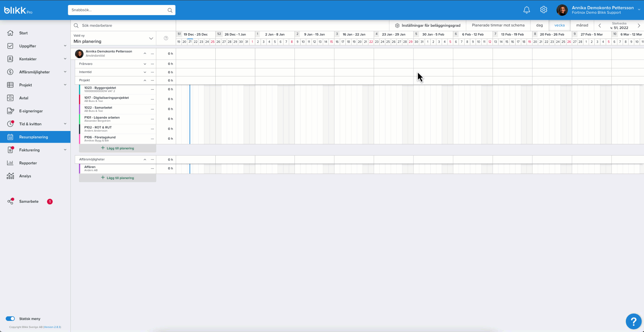Open the Version 2.8.3 link

(x=52, y=327)
